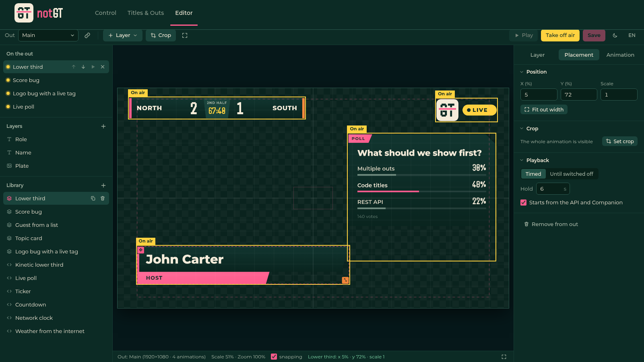Move Lower third up in the out list
Viewport: 644px width, 362px height.
pyautogui.click(x=74, y=67)
